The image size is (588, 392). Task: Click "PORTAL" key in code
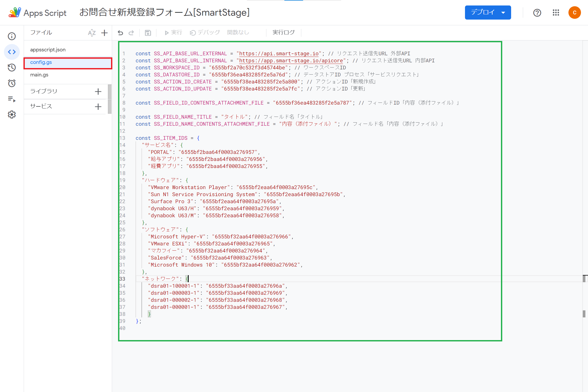(x=160, y=152)
